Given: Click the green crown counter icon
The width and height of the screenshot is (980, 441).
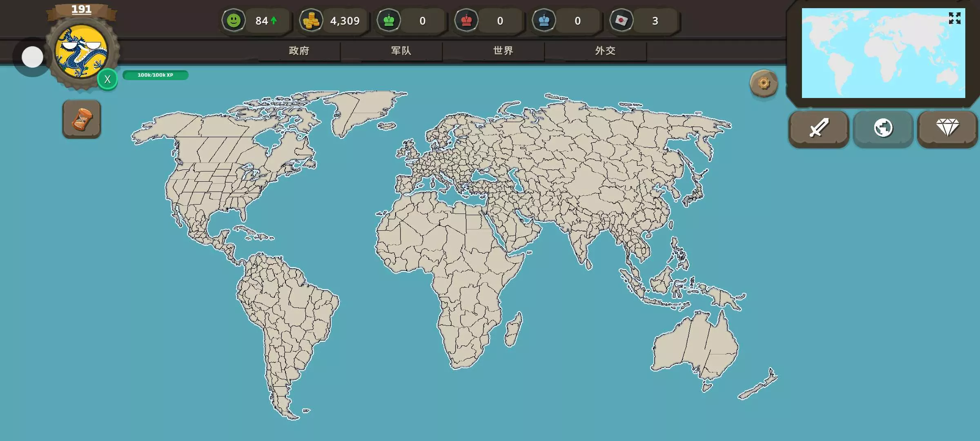Looking at the screenshot, I should 389,20.
